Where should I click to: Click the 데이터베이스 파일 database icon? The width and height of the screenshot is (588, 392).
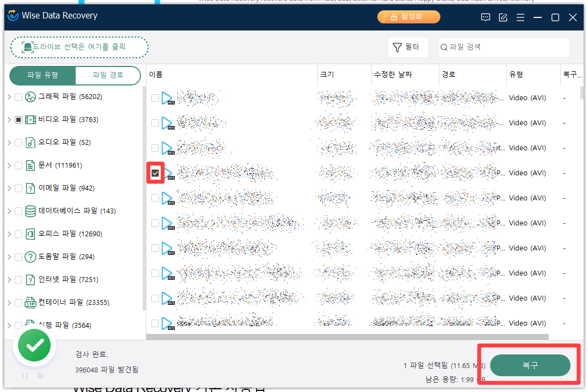[30, 211]
